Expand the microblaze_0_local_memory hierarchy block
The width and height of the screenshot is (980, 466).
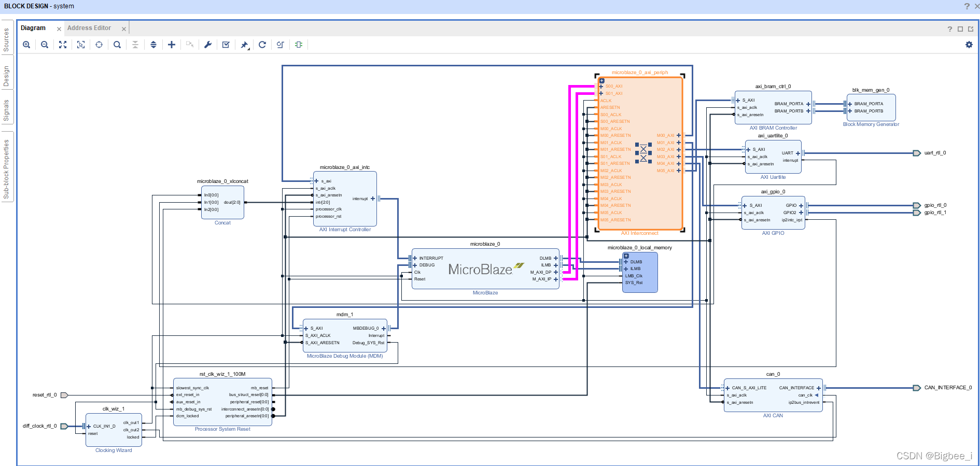tap(626, 256)
